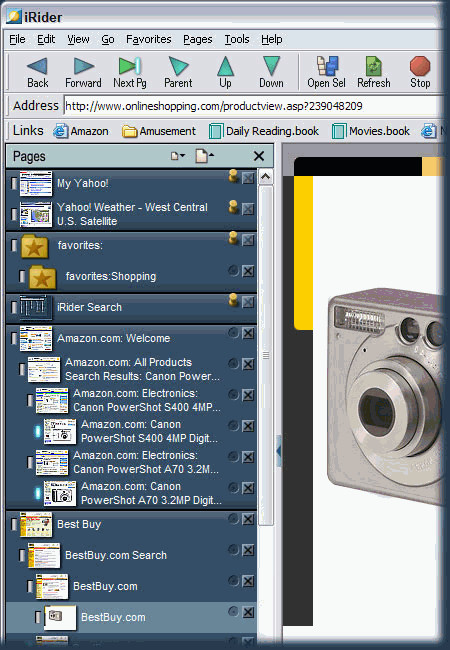Stop loading with the Stop icon

(x=420, y=66)
